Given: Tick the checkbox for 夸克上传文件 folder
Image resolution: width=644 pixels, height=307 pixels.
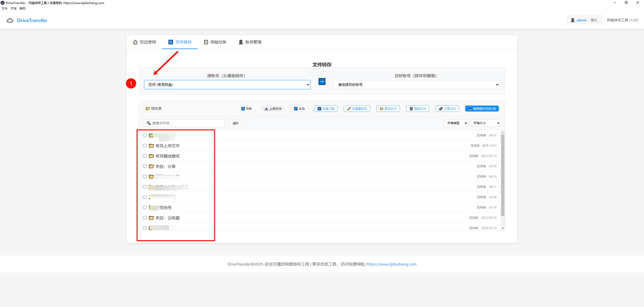Looking at the screenshot, I should click(x=145, y=146).
